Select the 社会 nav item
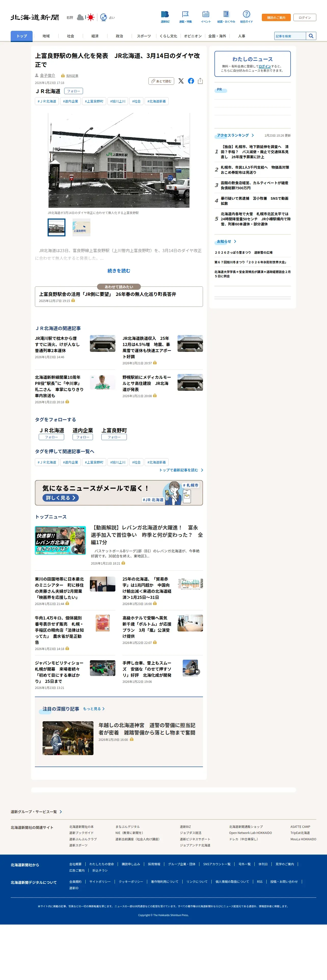This screenshot has height=980, width=327. pyautogui.click(x=71, y=36)
